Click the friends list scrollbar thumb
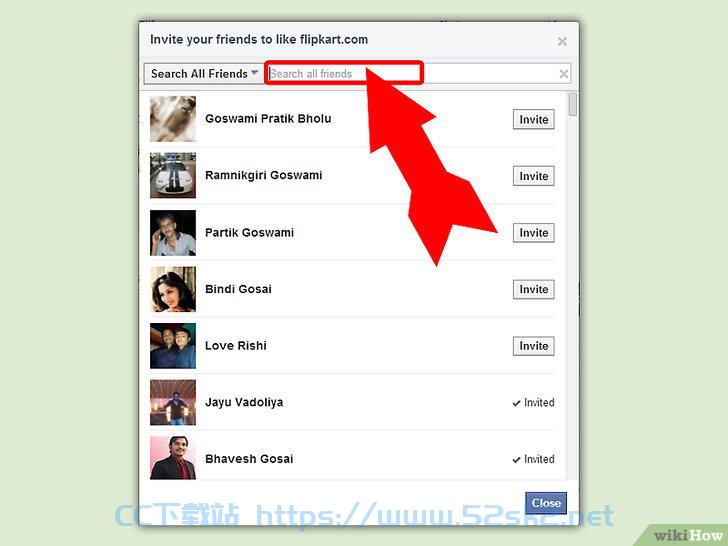Screen dimensions: 728x546 573,104
